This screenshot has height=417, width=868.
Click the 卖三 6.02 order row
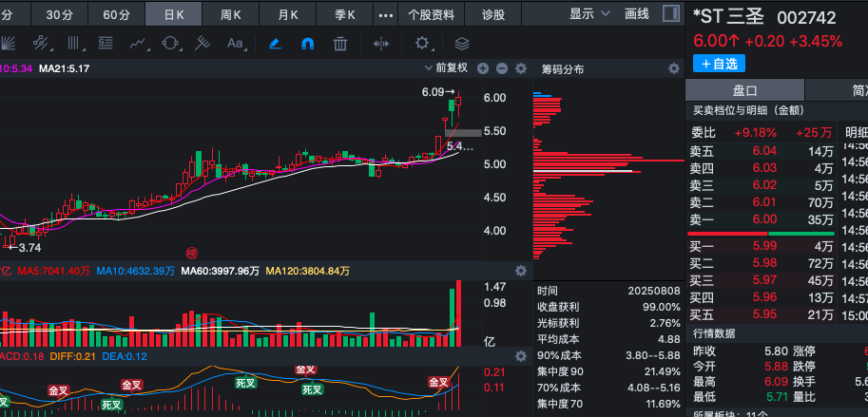pyautogui.click(x=762, y=184)
